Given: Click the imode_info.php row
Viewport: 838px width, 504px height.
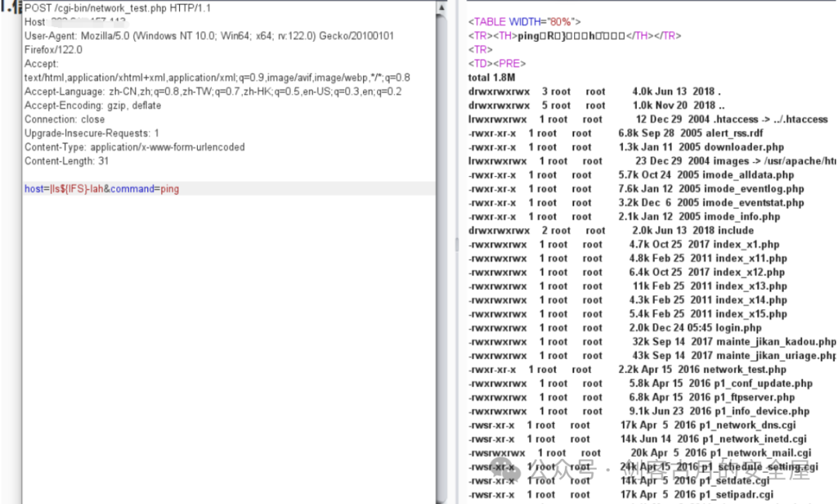Looking at the screenshot, I should tap(624, 216).
